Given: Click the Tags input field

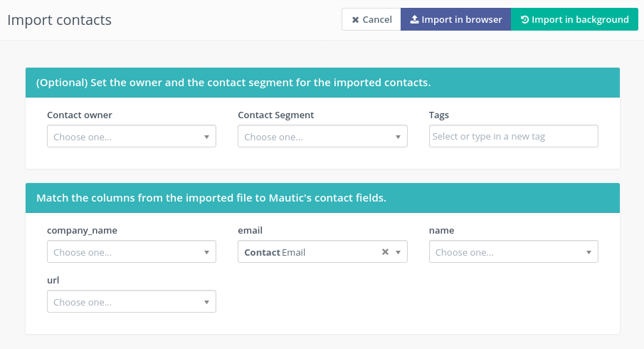Looking at the screenshot, I should click(x=513, y=137).
